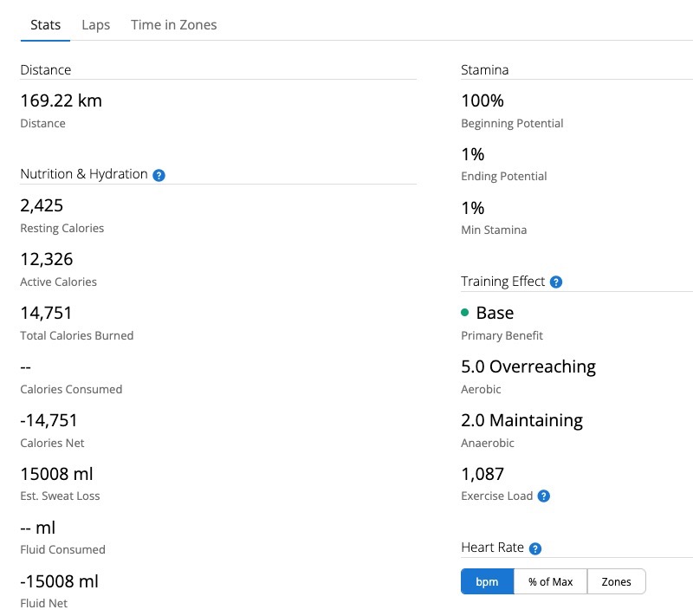Viewport: 693px width, 616px height.
Task: Click the green Base benefit dot
Action: [x=464, y=313]
